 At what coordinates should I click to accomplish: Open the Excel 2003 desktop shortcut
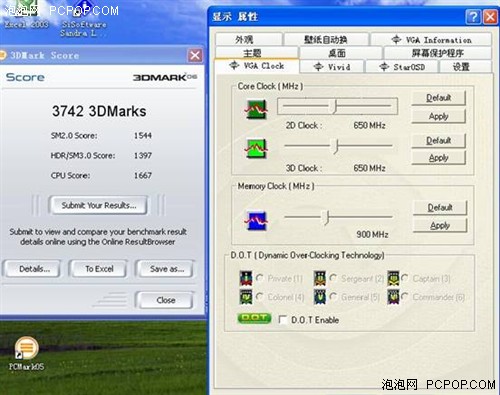tap(26, 15)
